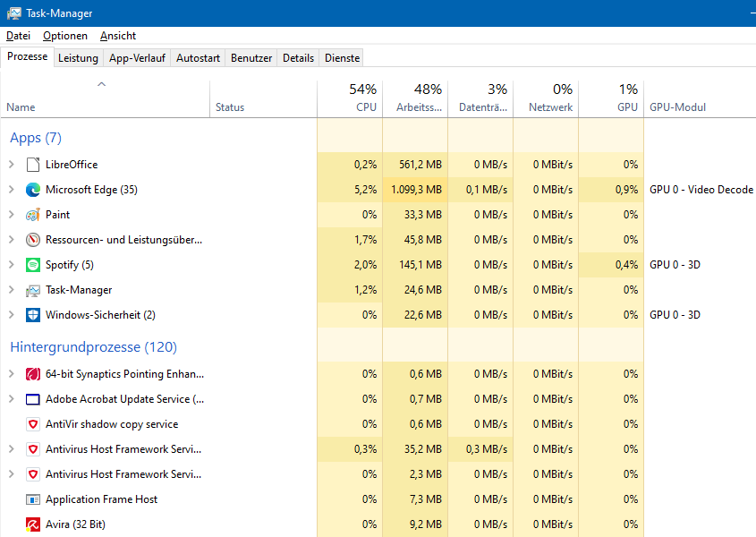This screenshot has height=537, width=756.
Task: Switch to the Leistung tab
Action: (x=78, y=58)
